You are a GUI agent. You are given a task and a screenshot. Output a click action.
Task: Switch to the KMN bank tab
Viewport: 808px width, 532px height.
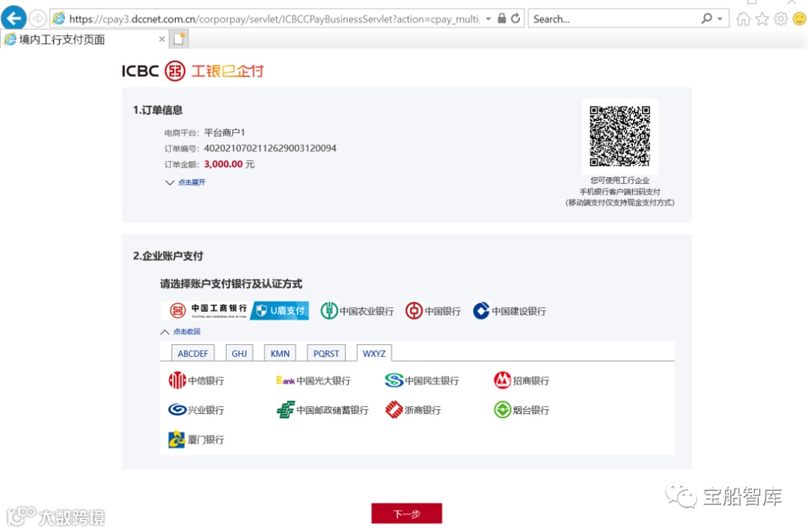pos(280,353)
